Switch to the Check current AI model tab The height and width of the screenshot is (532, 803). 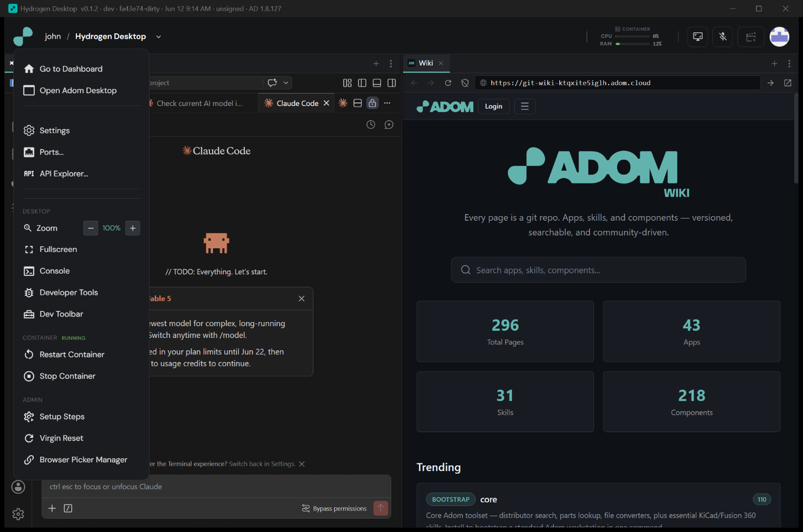point(200,103)
